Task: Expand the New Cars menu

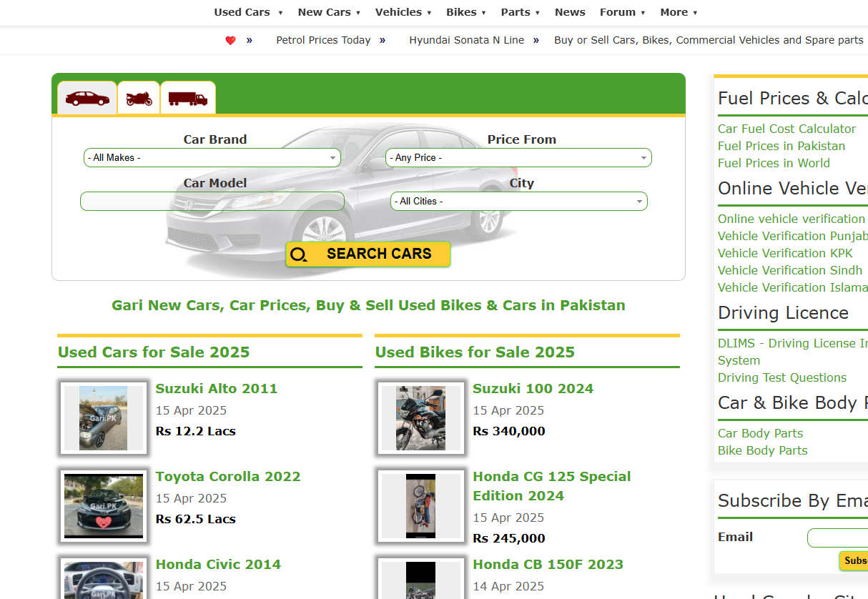Action: point(329,12)
